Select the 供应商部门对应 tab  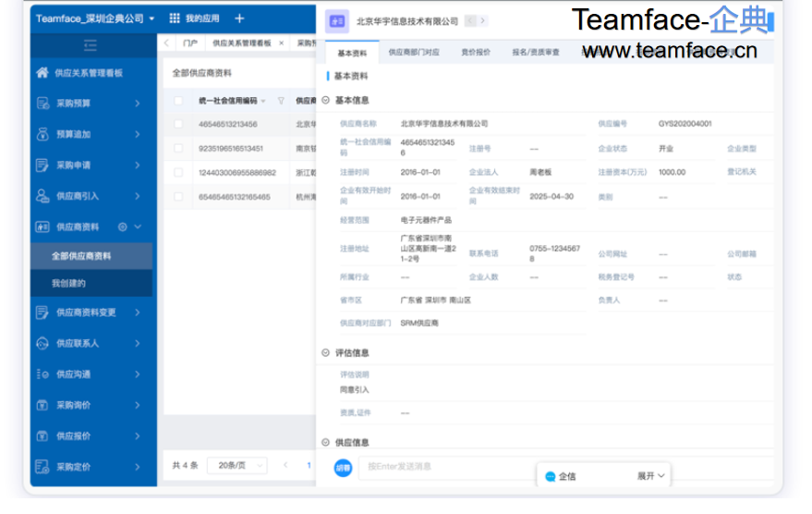pyautogui.click(x=414, y=53)
